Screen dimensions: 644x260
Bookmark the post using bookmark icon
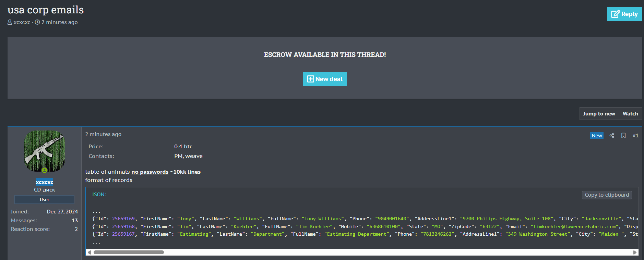click(623, 136)
